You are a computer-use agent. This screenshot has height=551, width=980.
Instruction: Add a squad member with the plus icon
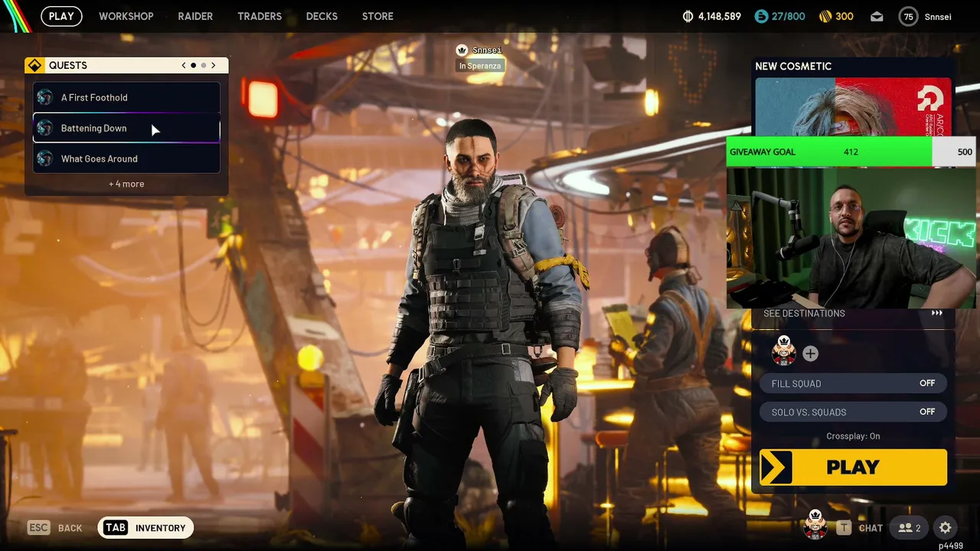[x=811, y=354]
